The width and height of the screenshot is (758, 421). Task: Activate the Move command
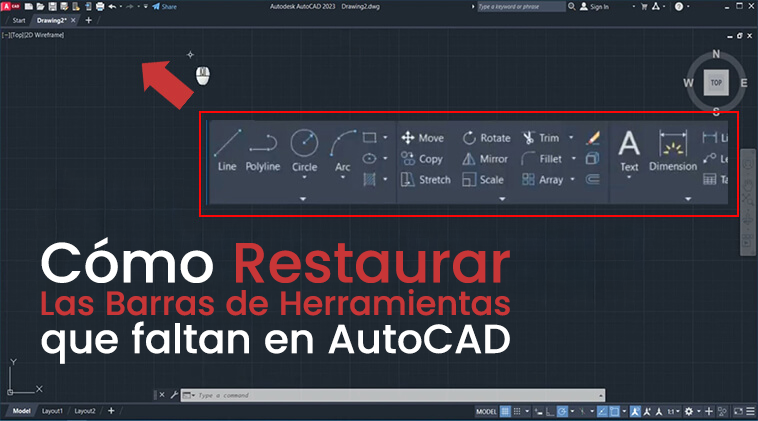423,138
